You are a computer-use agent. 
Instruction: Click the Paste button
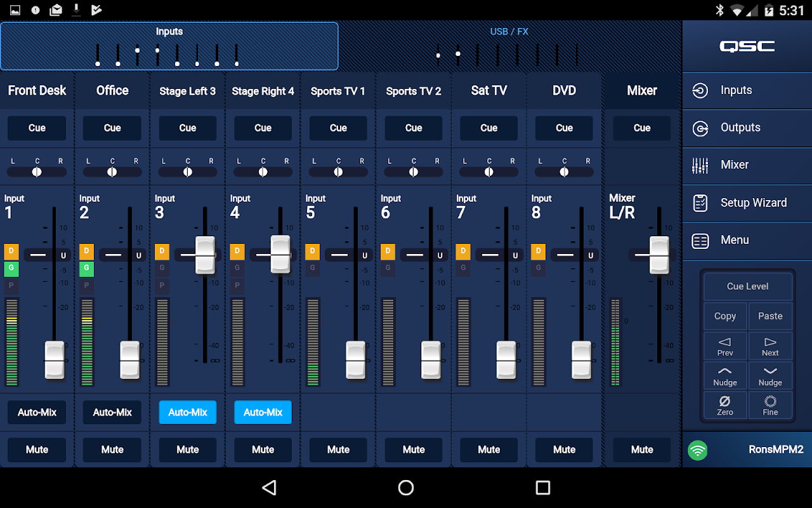coord(770,316)
